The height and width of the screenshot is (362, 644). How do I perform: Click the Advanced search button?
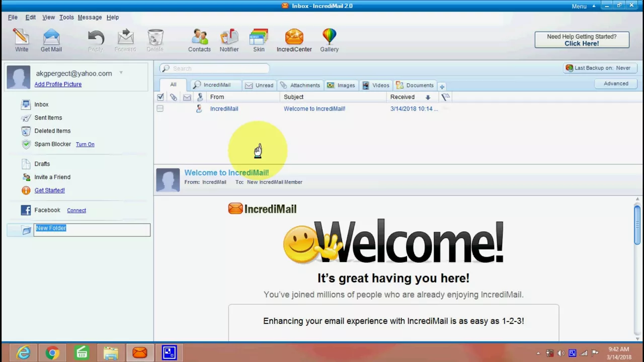(x=616, y=83)
